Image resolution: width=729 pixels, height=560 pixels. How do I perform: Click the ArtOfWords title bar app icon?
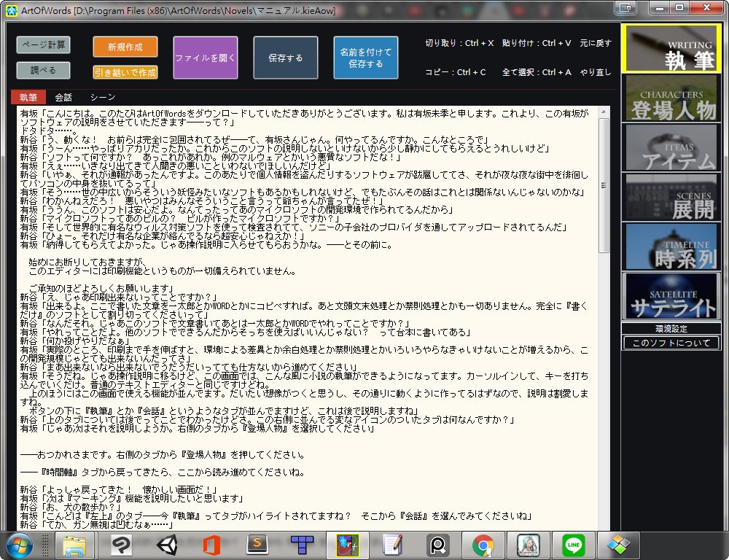click(x=11, y=10)
